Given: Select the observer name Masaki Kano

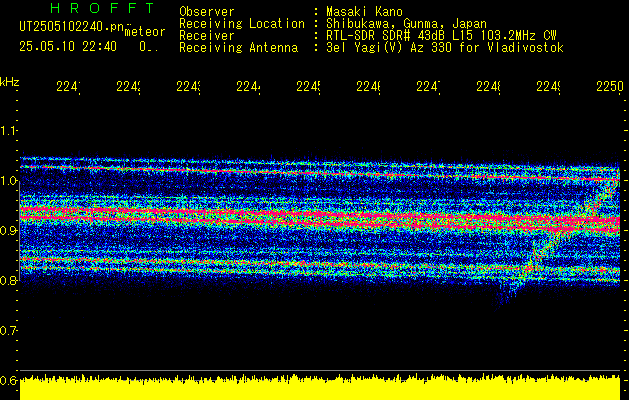Looking at the screenshot, I should pyautogui.click(x=364, y=12).
